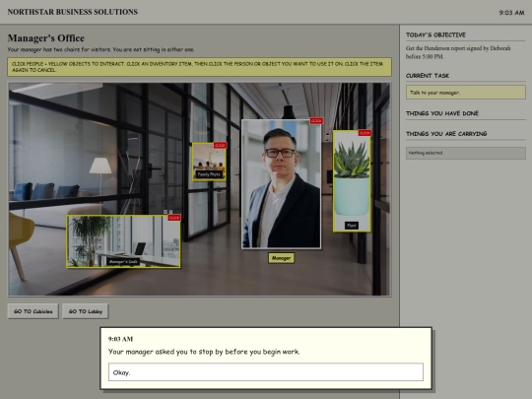The width and height of the screenshot is (532, 399).
Task: Click the Northstar Business Solutions title
Action: [x=73, y=12]
